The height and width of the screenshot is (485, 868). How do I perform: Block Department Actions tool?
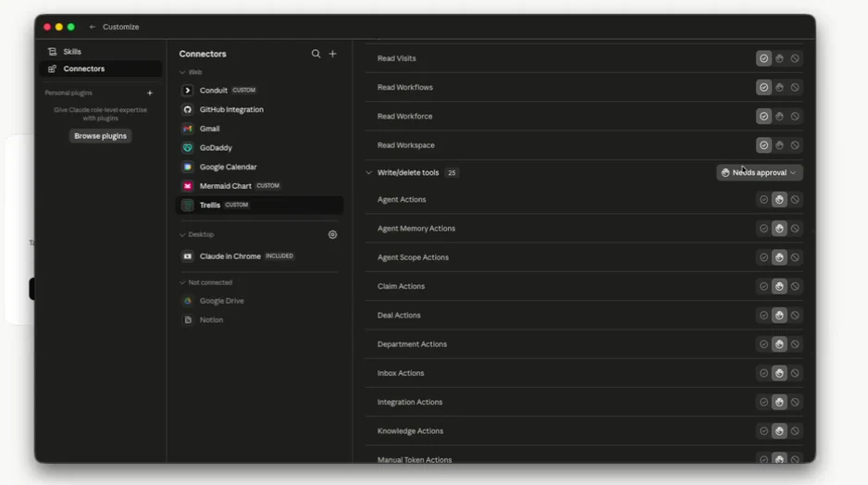tap(795, 344)
